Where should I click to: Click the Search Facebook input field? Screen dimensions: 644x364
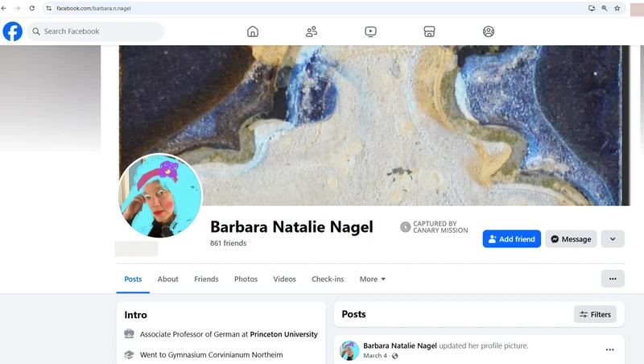tap(96, 31)
